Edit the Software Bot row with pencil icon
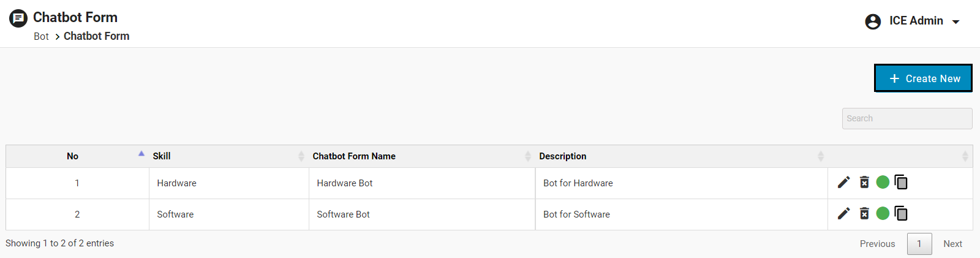This screenshot has width=980, height=258. (843, 213)
